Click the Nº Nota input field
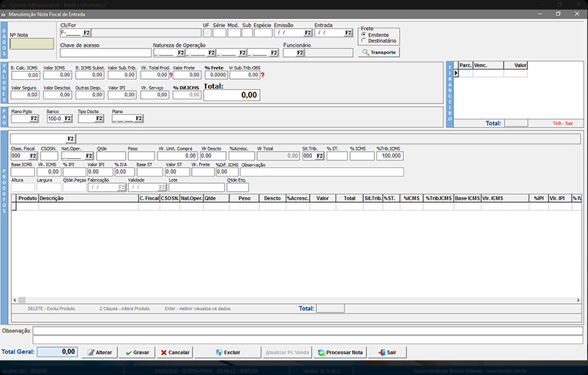This screenshot has height=375, width=588. pyautogui.click(x=31, y=43)
